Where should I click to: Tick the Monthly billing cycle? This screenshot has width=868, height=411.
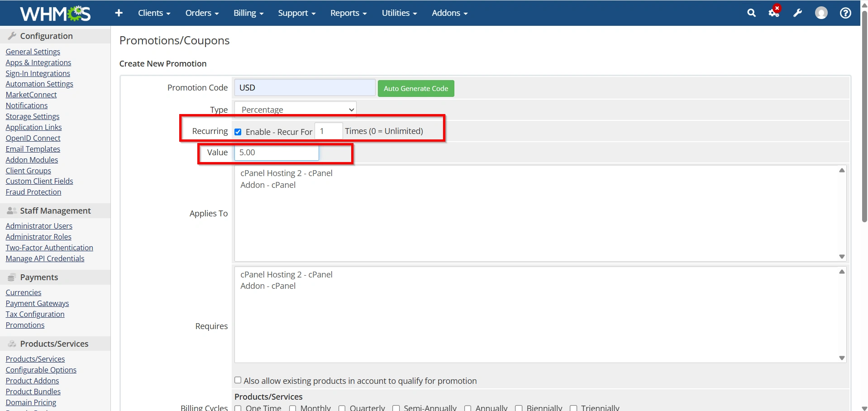(x=293, y=408)
